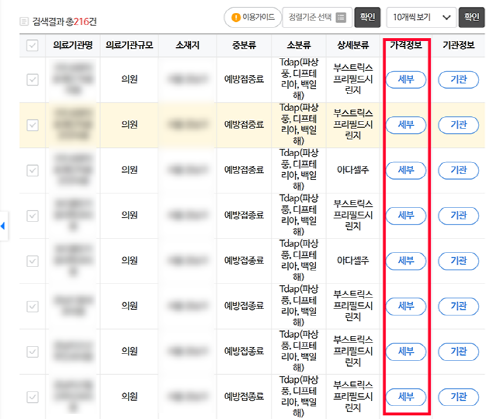500x419 pixels.
Task: Toggle the checkbox in the sixth table row
Action: tap(32, 306)
